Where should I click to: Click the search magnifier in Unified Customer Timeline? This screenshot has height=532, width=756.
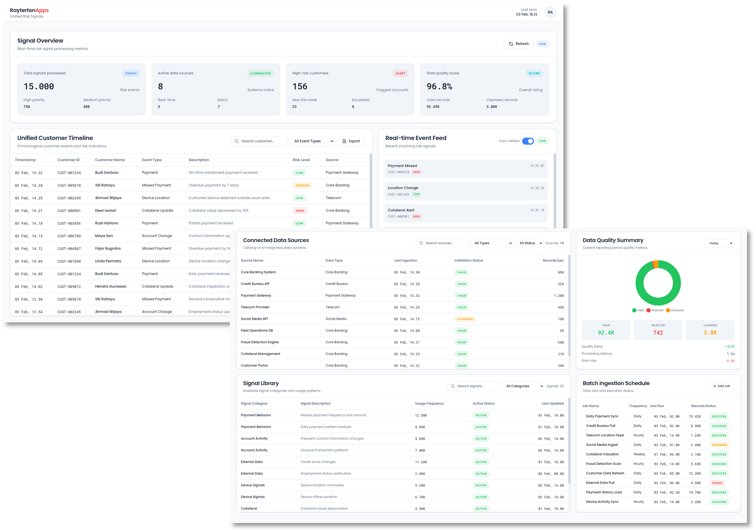237,141
